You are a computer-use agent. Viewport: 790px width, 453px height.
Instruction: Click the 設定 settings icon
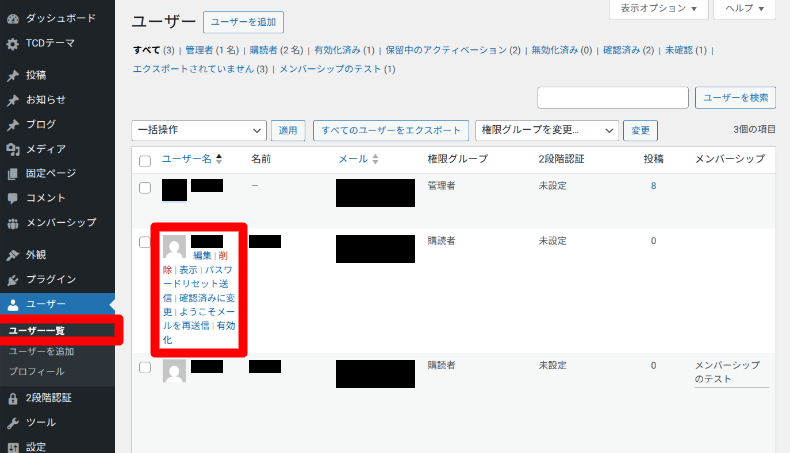coord(13,447)
